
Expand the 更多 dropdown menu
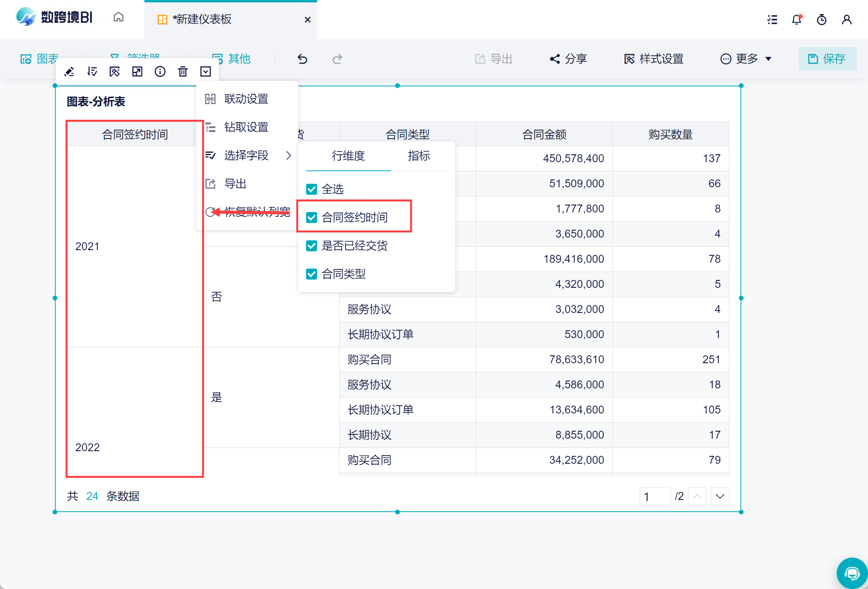click(746, 59)
